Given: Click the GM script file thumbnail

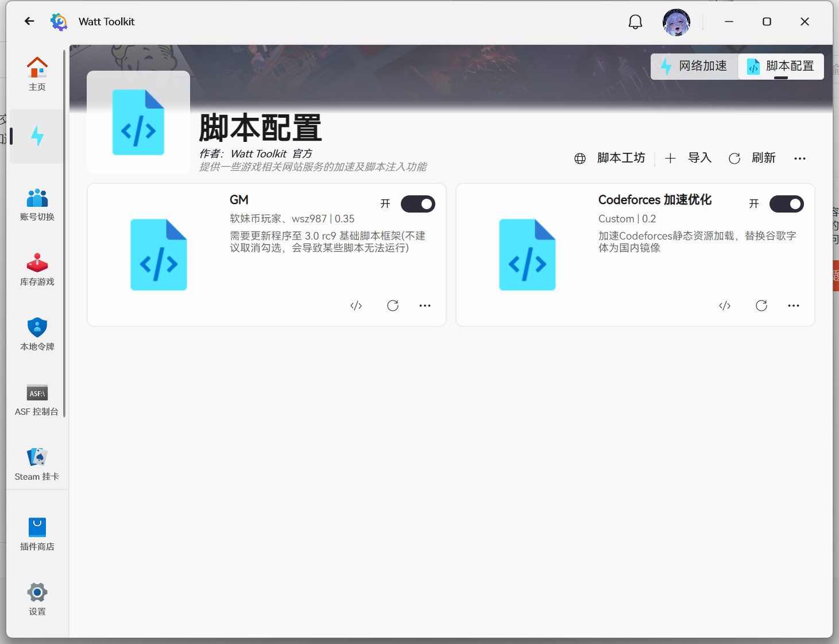Looking at the screenshot, I should point(158,254).
